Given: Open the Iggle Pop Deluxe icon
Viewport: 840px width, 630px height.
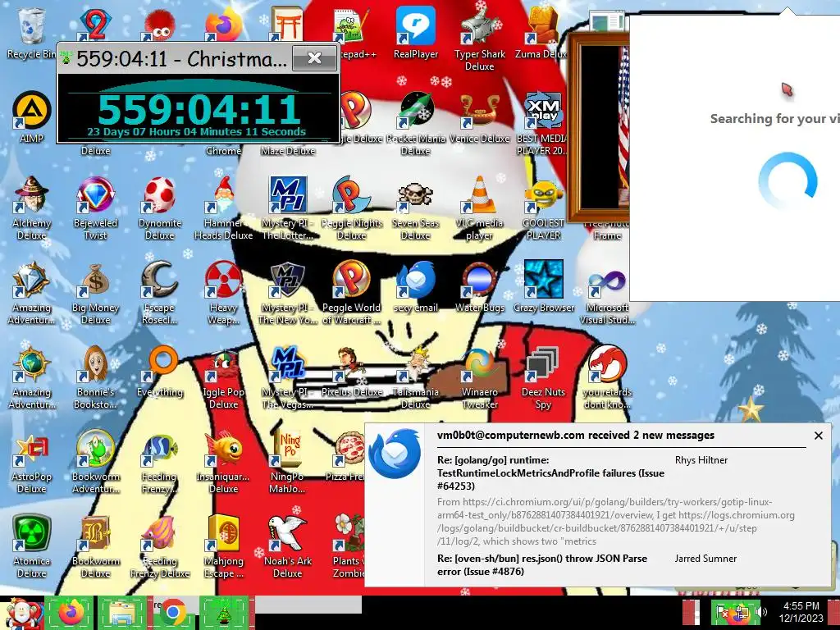Looking at the screenshot, I should click(x=223, y=377).
